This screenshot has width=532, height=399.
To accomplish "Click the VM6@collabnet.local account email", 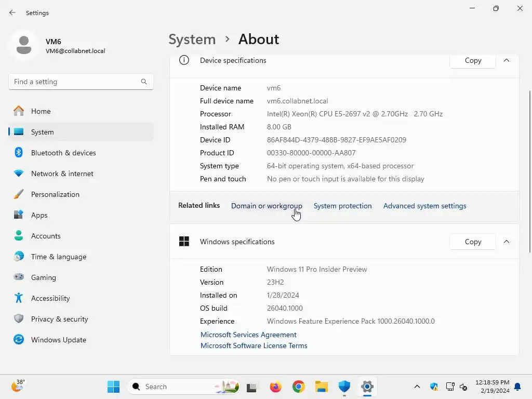I will click(x=75, y=51).
